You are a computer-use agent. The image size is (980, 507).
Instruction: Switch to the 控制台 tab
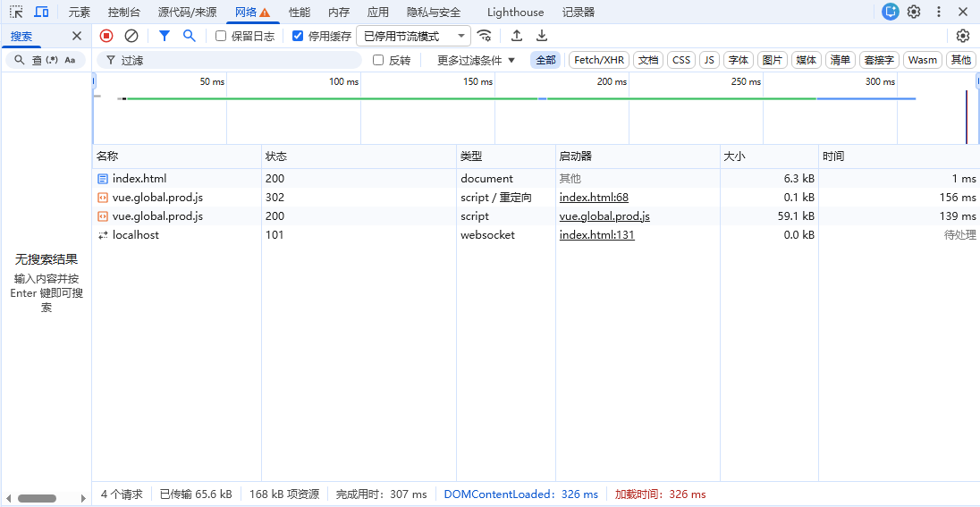tap(123, 13)
